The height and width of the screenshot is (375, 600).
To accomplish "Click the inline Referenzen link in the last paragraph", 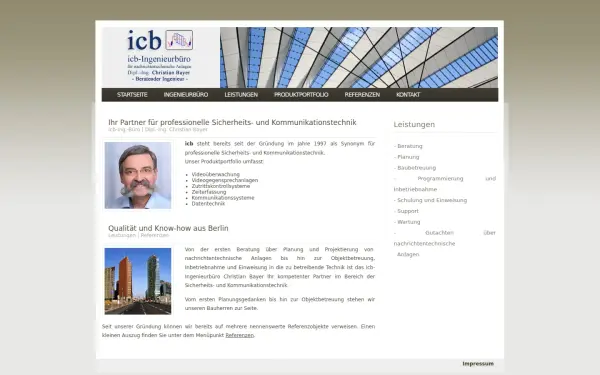I will click(x=240, y=335).
